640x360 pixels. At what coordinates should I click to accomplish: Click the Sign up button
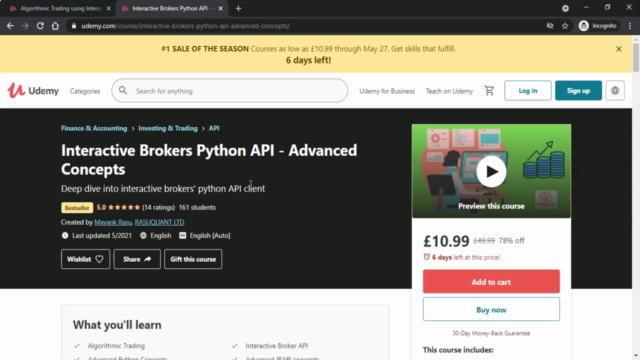pyautogui.click(x=578, y=91)
